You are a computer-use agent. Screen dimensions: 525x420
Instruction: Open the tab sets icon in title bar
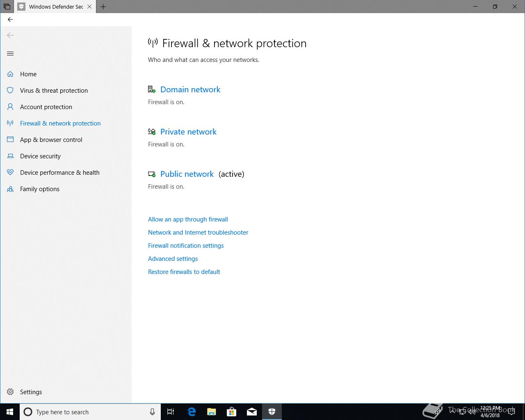[x=7, y=7]
